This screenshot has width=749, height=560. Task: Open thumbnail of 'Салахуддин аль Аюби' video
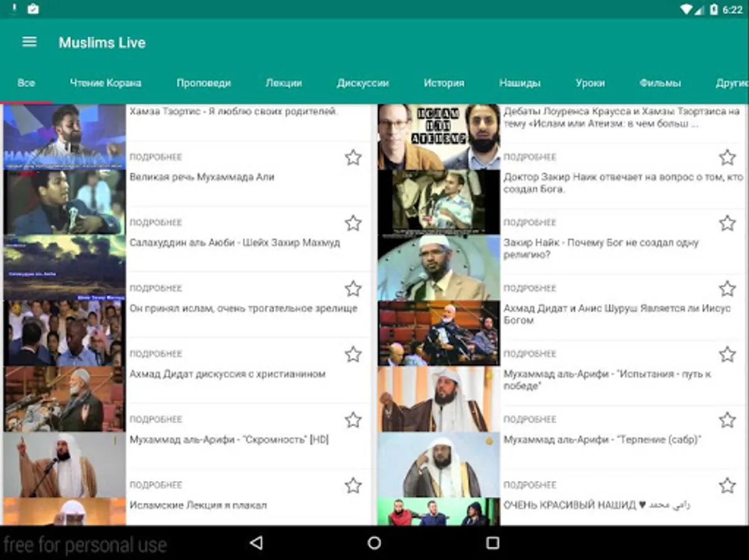coord(65,268)
